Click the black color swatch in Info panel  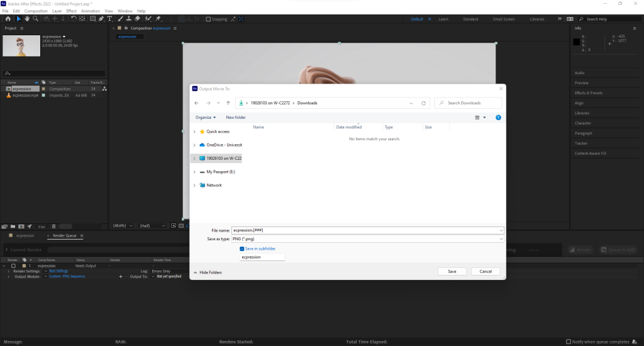tap(576, 42)
